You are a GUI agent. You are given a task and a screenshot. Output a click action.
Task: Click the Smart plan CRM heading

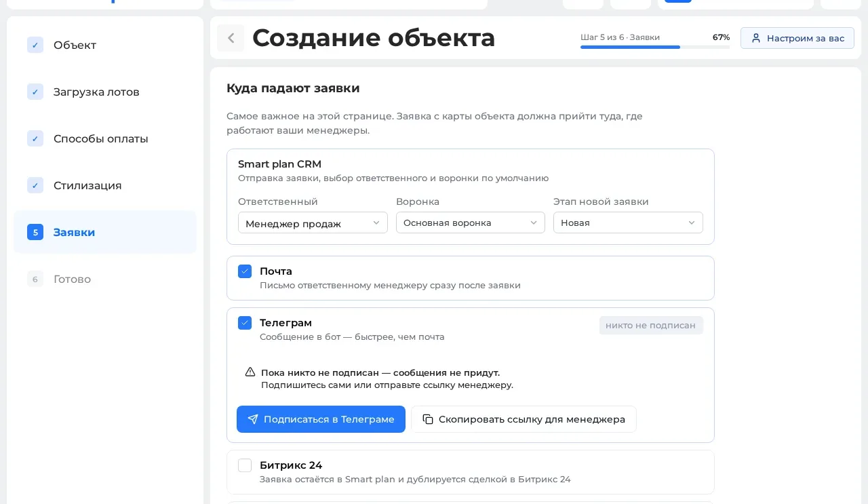tap(279, 164)
